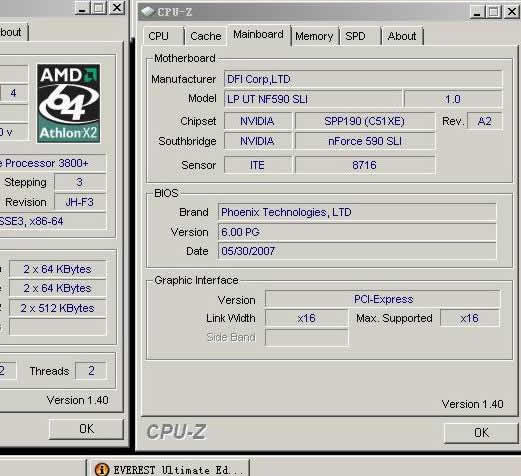Viewport: 521px width, 476px height.
Task: Click chipset value SPP190 (C51XE)
Action: tap(365, 121)
